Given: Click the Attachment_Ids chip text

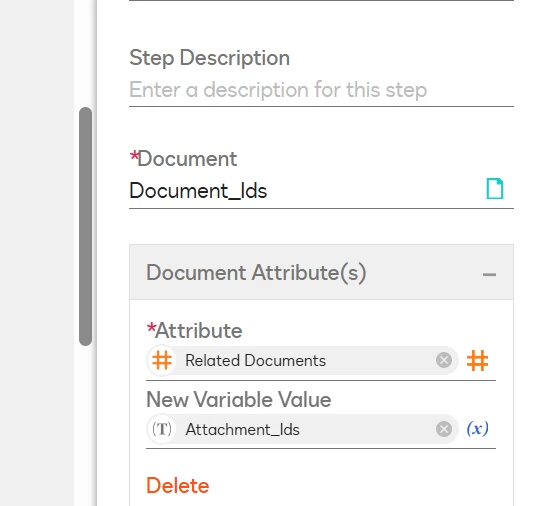Looking at the screenshot, I should tap(242, 430).
